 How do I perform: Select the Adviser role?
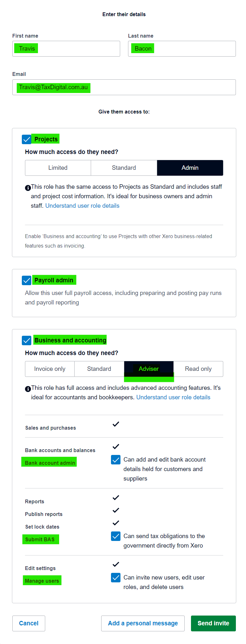click(x=149, y=369)
